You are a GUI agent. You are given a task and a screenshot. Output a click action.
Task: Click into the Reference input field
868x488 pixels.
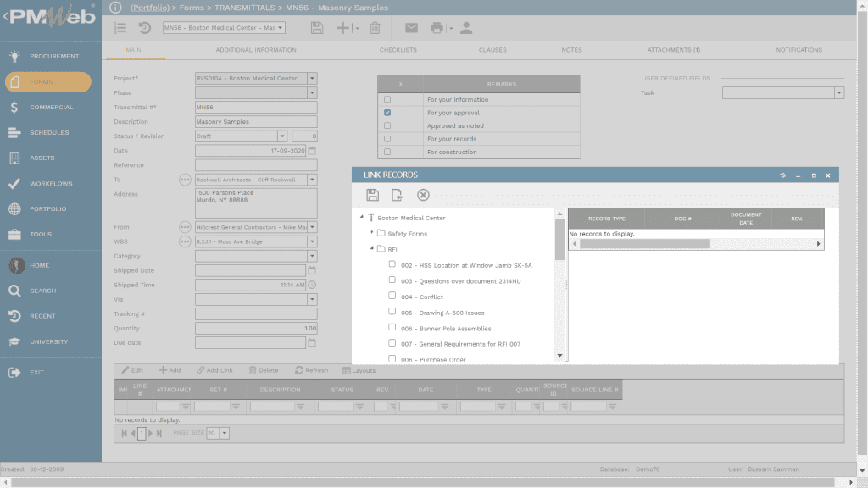[x=256, y=165]
